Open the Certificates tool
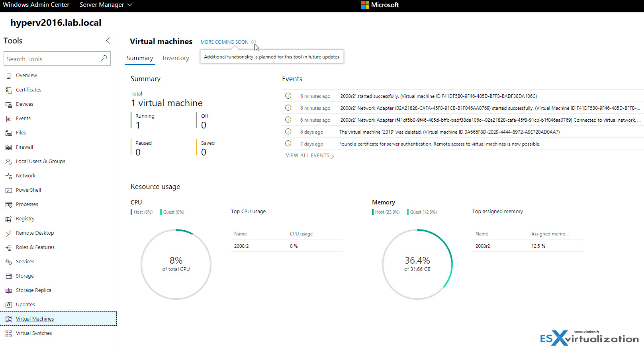Viewport: 644px width, 352px height. click(29, 90)
